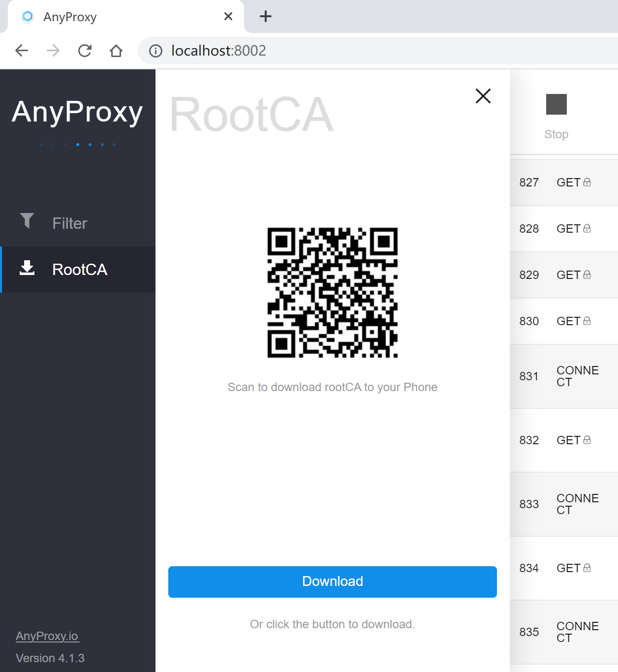
Task: Click the blue Download button
Action: (x=333, y=582)
